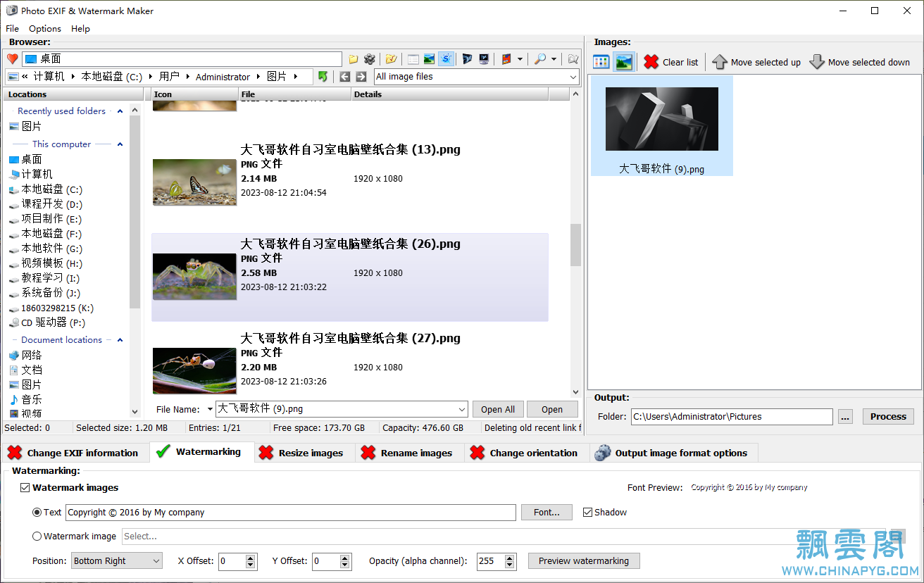This screenshot has width=924, height=583.
Task: Click Move selected up arrow
Action: 719,62
